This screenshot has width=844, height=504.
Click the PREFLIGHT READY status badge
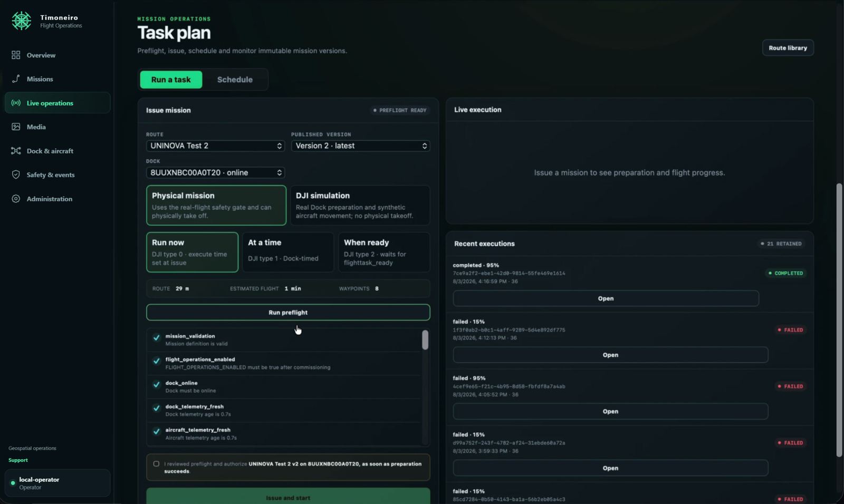click(x=400, y=110)
